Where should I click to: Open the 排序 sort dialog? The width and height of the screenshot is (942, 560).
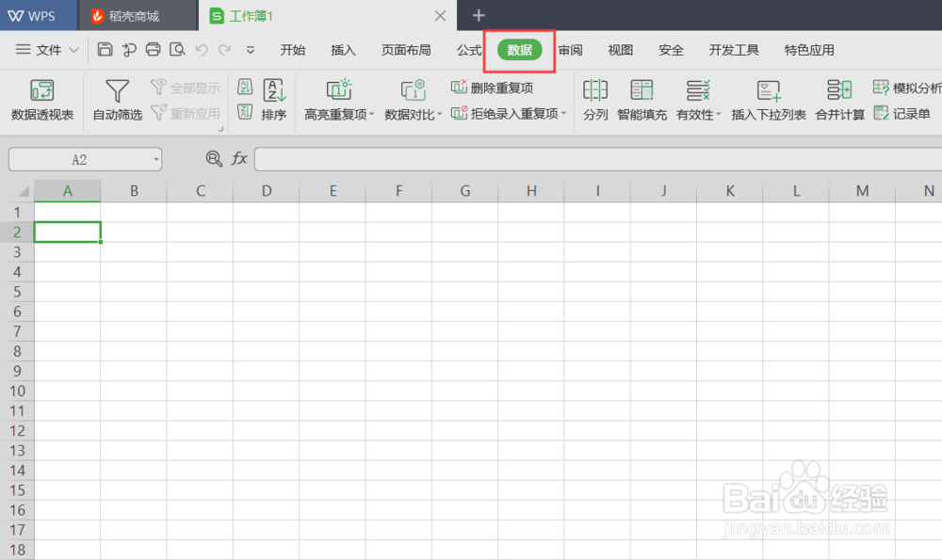coord(274,100)
